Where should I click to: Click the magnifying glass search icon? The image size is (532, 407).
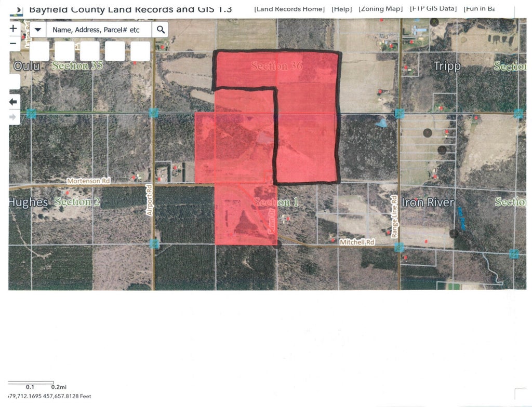pos(161,30)
